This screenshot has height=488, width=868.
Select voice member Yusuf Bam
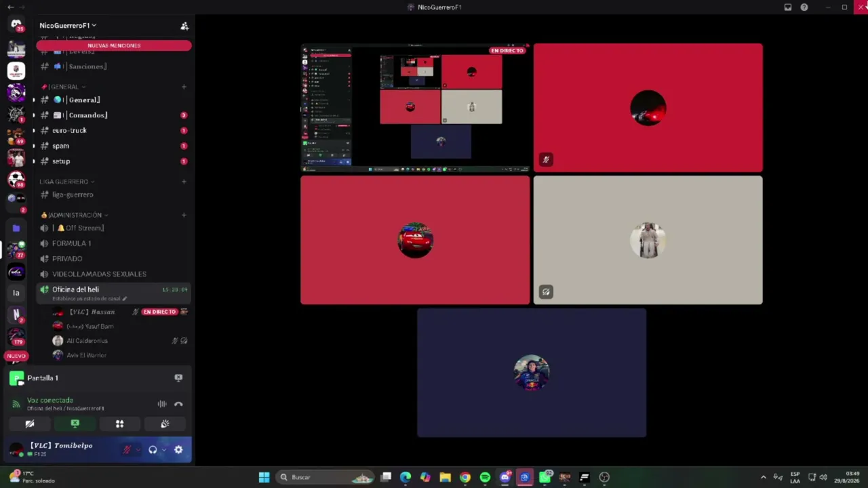pos(121,326)
